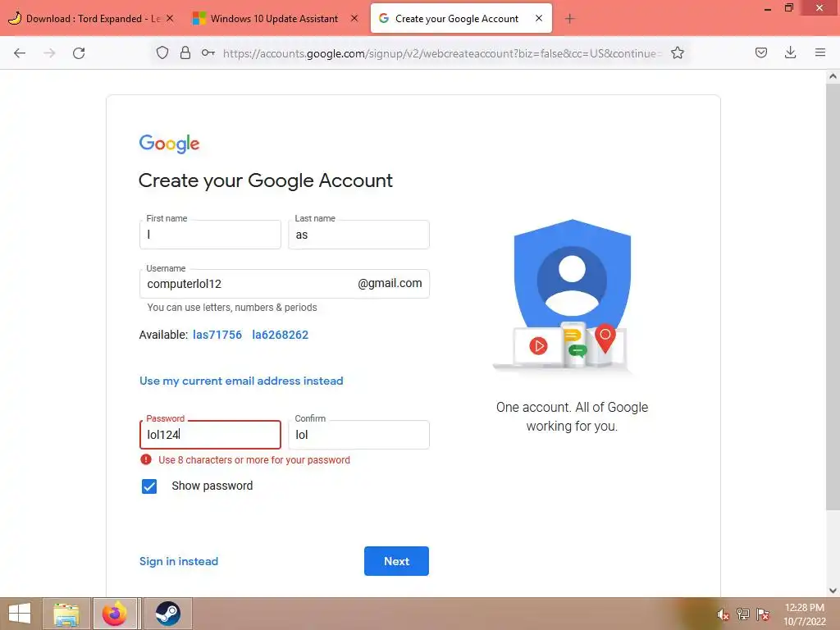Image resolution: width=840 pixels, height=630 pixels.
Task: Open the Firefox downloads panel
Action: click(790, 52)
